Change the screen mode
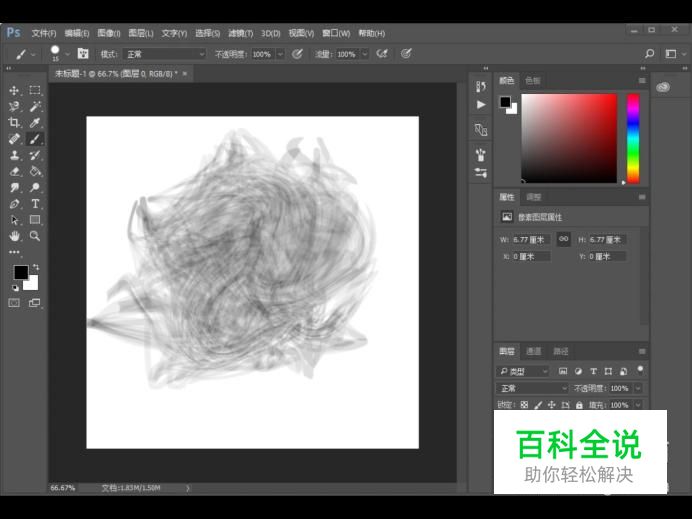The height and width of the screenshot is (519, 692). [34, 303]
